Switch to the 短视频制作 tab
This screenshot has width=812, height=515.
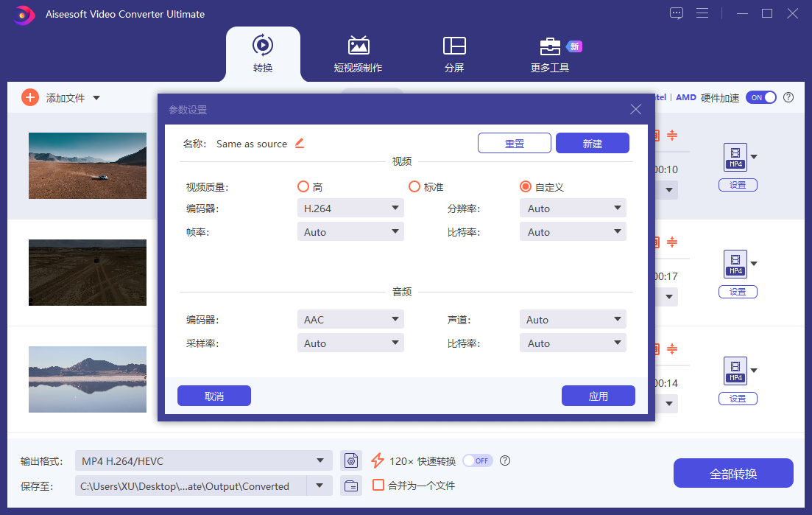pos(358,55)
